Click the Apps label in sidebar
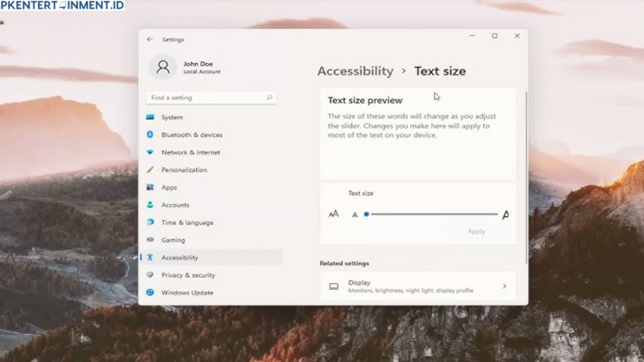The width and height of the screenshot is (644, 362). (169, 188)
